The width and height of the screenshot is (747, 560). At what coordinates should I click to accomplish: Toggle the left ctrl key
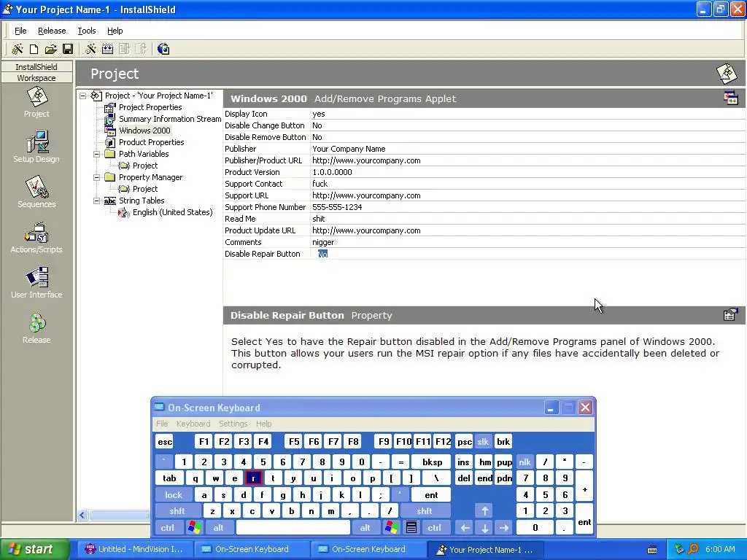(167, 528)
